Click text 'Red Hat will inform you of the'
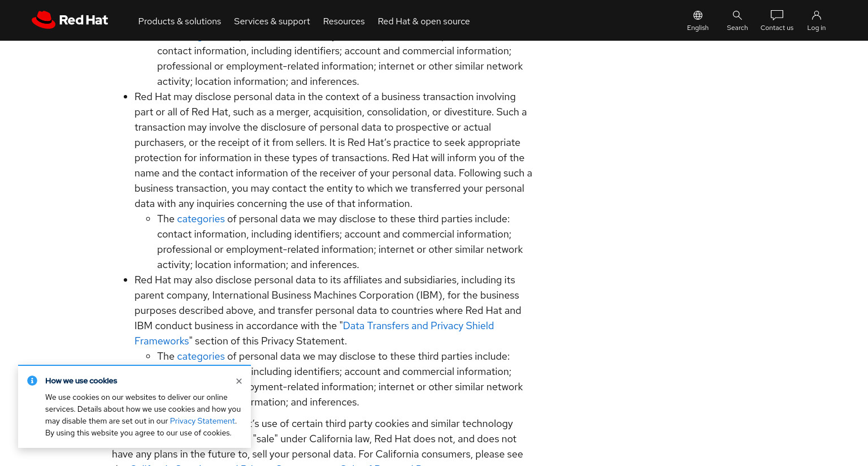Screen dimensions: 868x466 [x=458, y=158]
